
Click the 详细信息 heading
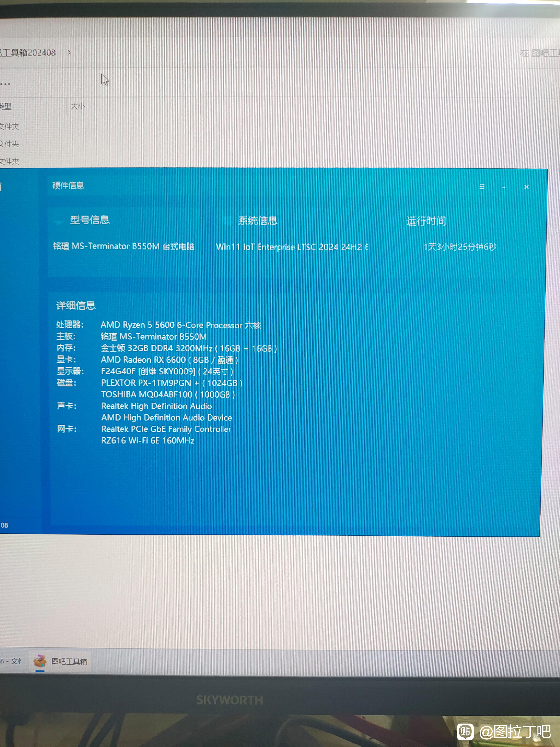[76, 306]
